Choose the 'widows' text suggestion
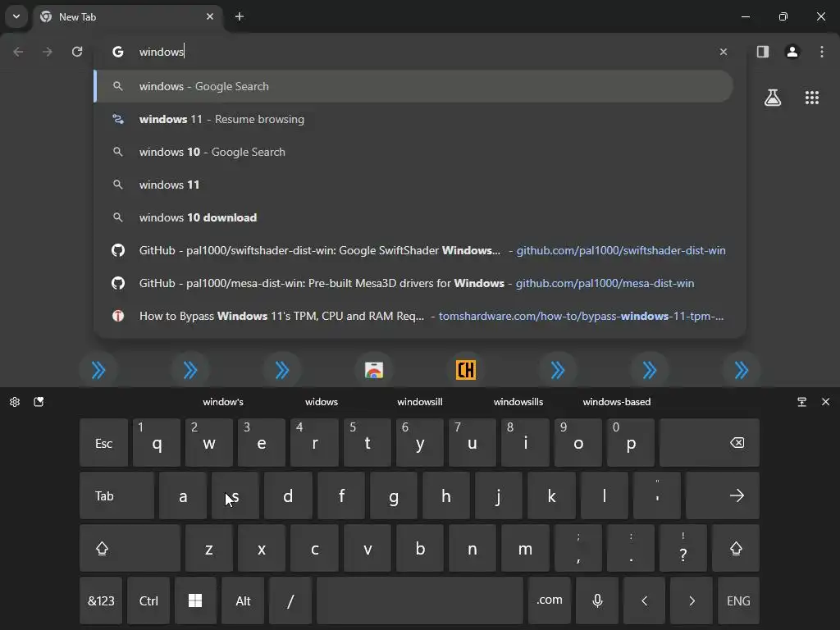 tap(322, 402)
